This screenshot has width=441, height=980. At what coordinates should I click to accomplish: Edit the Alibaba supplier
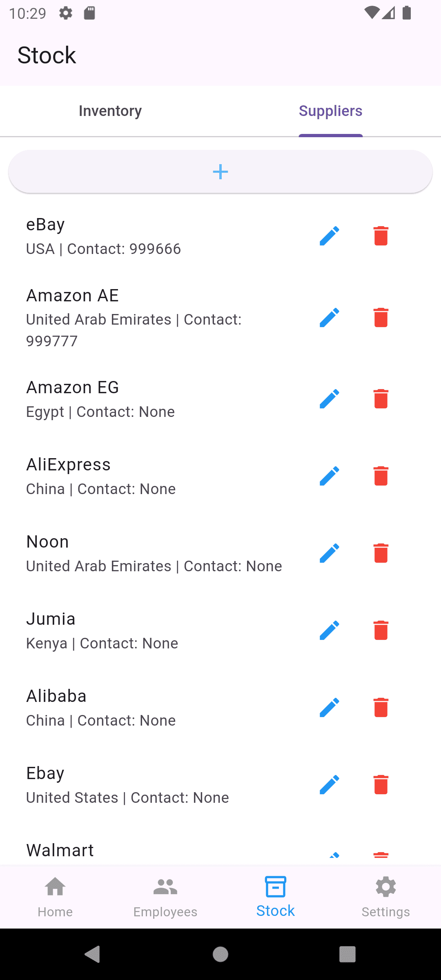(x=329, y=708)
